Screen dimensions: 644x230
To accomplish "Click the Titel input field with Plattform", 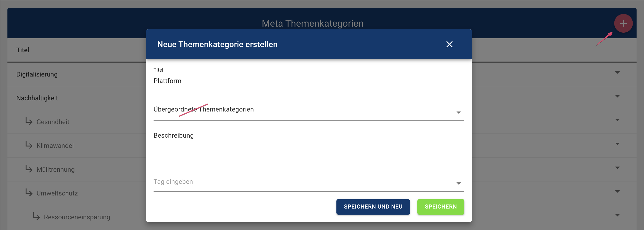I will 309,81.
